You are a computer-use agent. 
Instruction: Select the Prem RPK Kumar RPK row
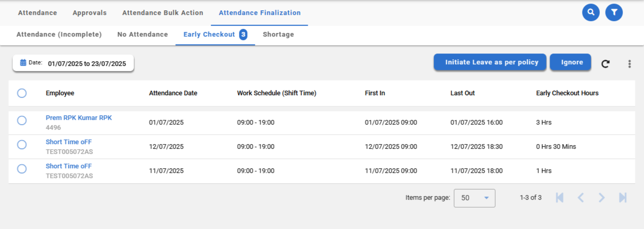tap(22, 120)
